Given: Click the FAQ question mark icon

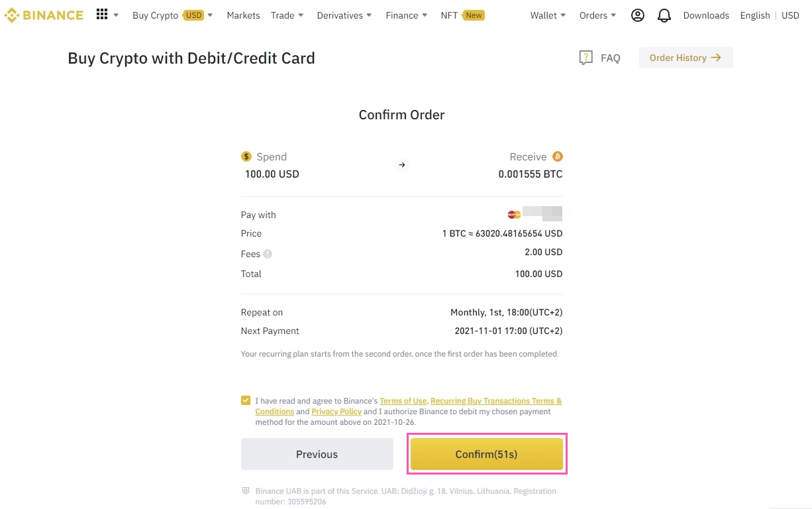Looking at the screenshot, I should coord(585,58).
